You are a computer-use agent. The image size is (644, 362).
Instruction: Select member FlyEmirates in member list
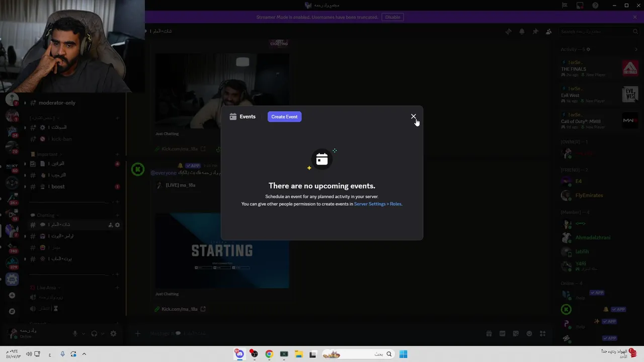pos(599,195)
